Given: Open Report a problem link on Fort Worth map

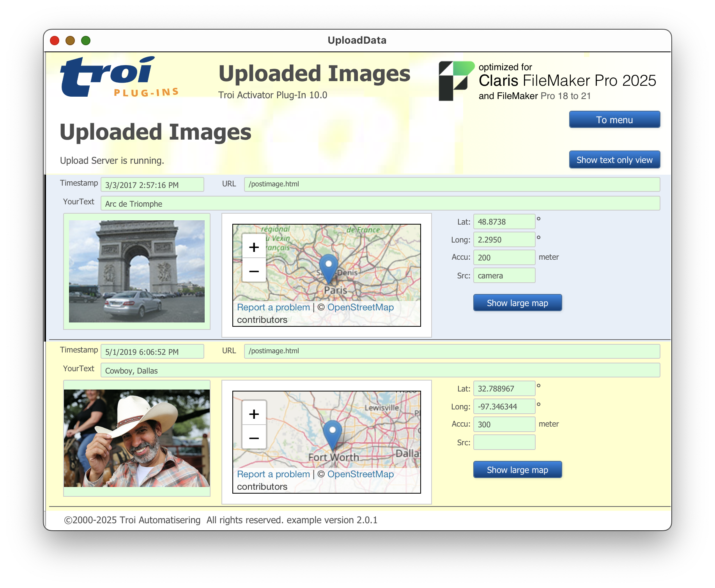Looking at the screenshot, I should pyautogui.click(x=273, y=474).
